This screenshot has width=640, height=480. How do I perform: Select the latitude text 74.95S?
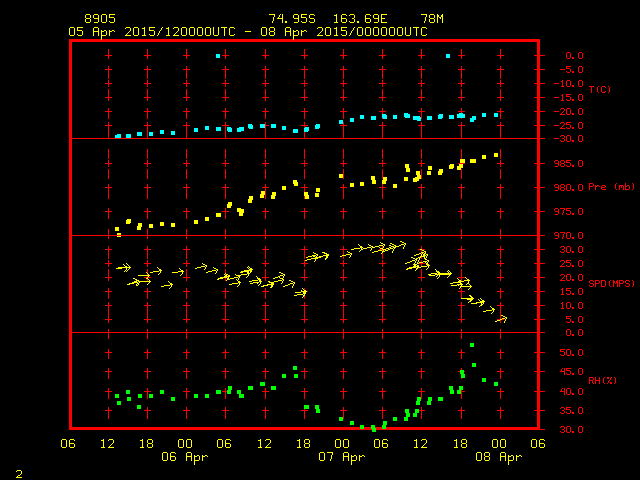click(292, 19)
